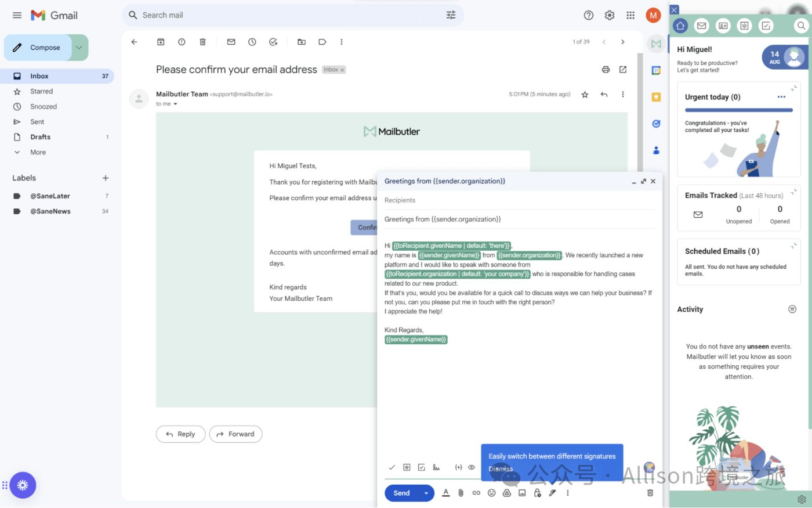Toggle email tracking eye icon in compose
812x508 pixels.
[472, 467]
